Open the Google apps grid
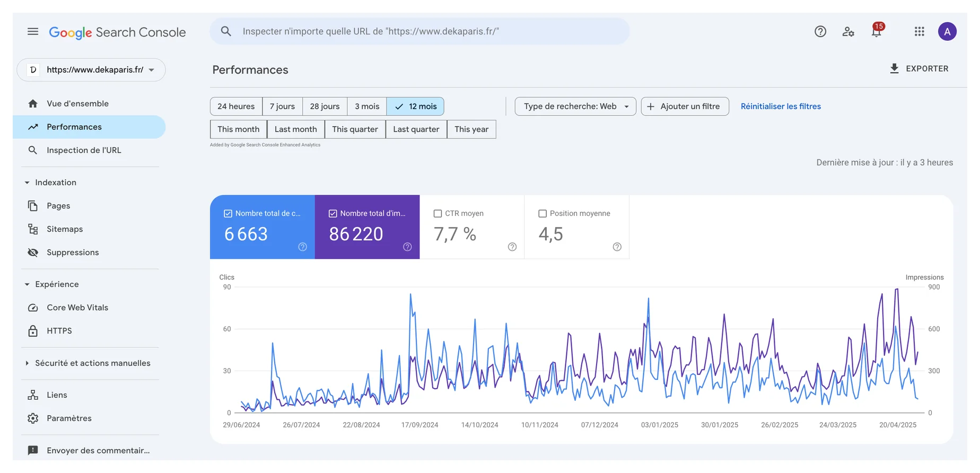This screenshot has height=473, width=980. point(920,32)
